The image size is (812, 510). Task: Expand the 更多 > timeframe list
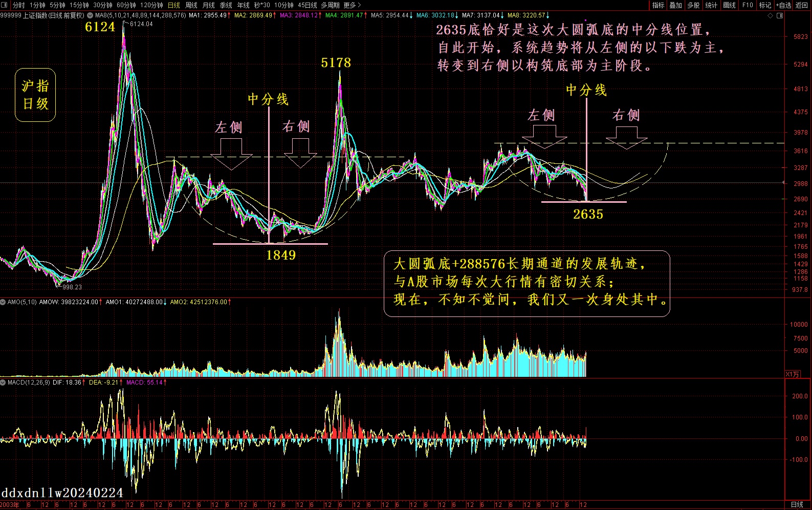click(353, 5)
